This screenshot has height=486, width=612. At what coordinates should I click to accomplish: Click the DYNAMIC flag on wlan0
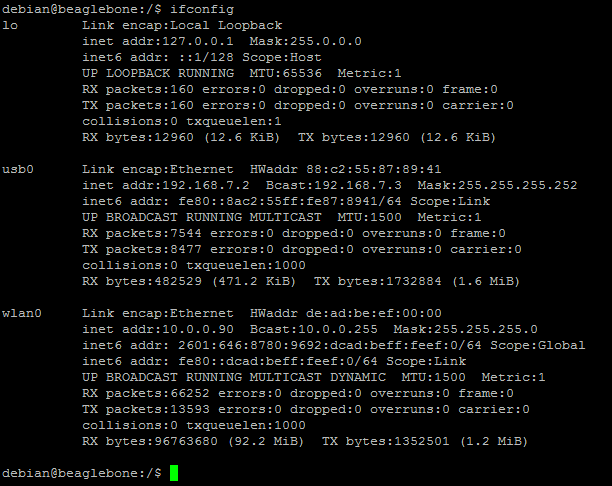358,377
